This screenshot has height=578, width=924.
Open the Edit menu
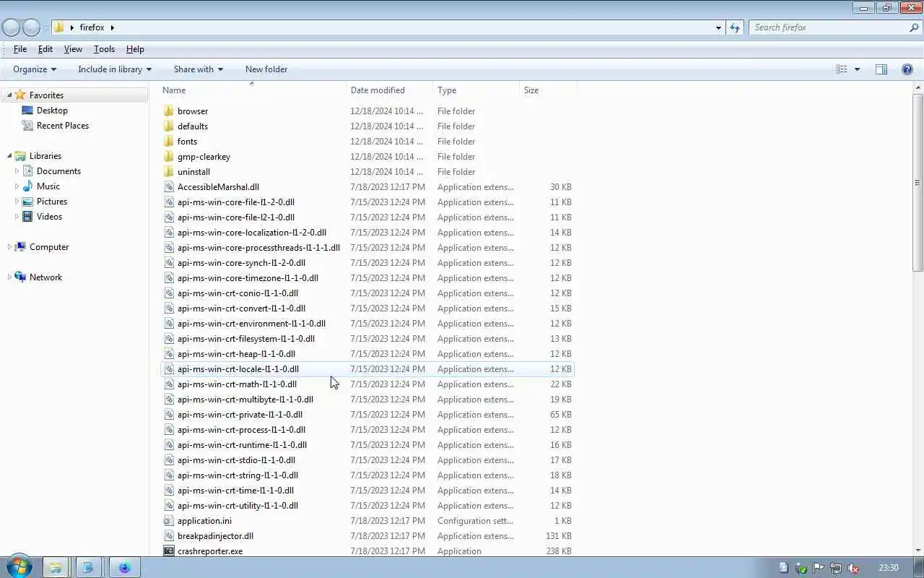pyautogui.click(x=45, y=49)
